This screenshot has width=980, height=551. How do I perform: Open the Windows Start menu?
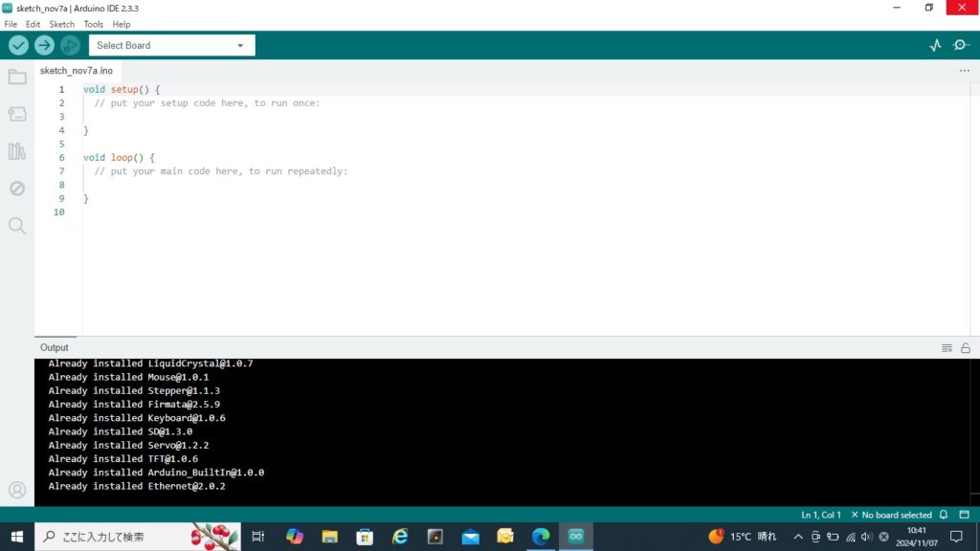(17, 537)
